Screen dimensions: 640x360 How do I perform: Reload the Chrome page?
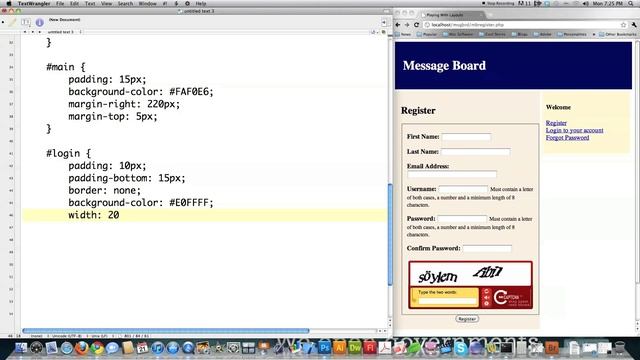click(416, 25)
